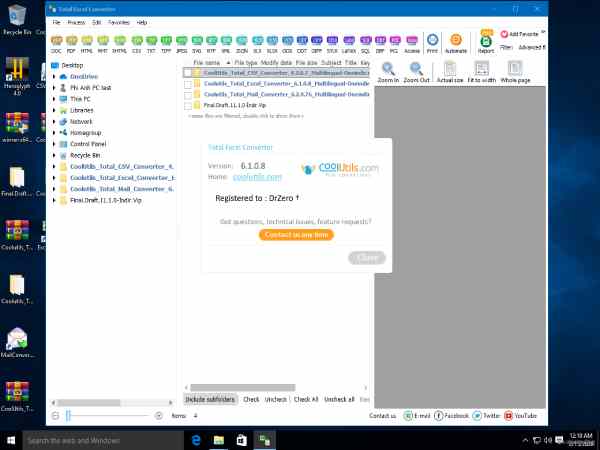Viewport: 600px width, 450px height.
Task: Close the About dialog with Close button
Action: tap(367, 258)
